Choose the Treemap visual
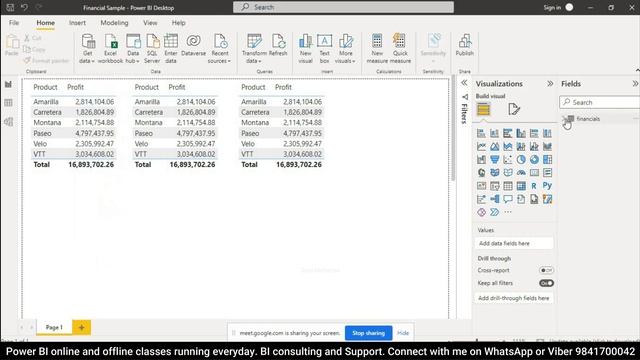Screen dimensions: 640x360 click(547, 160)
